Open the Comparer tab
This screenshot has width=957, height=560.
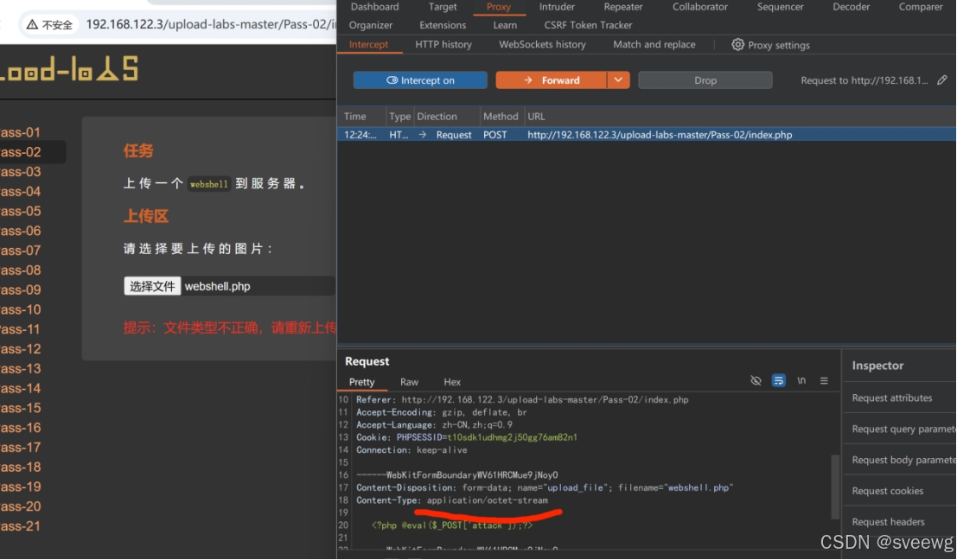(921, 7)
